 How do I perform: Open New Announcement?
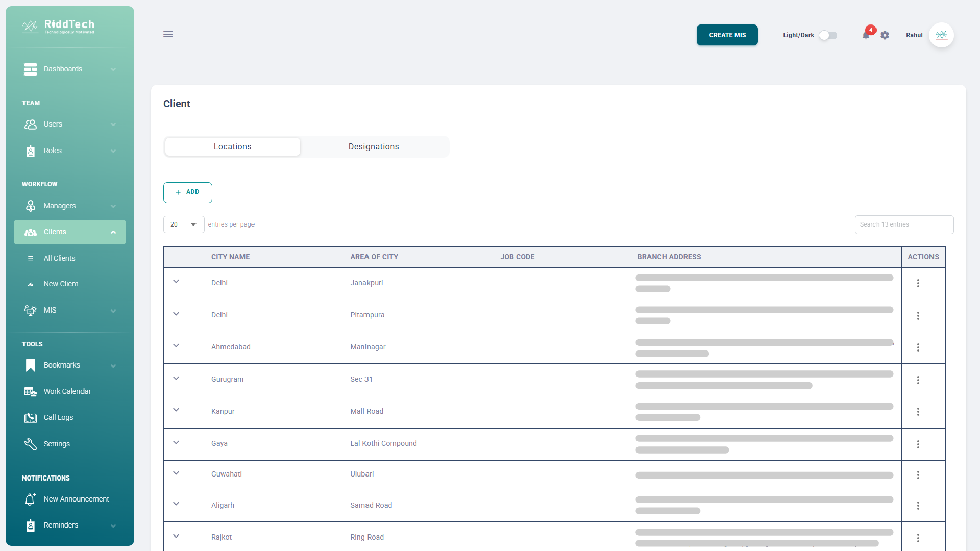(x=70, y=499)
